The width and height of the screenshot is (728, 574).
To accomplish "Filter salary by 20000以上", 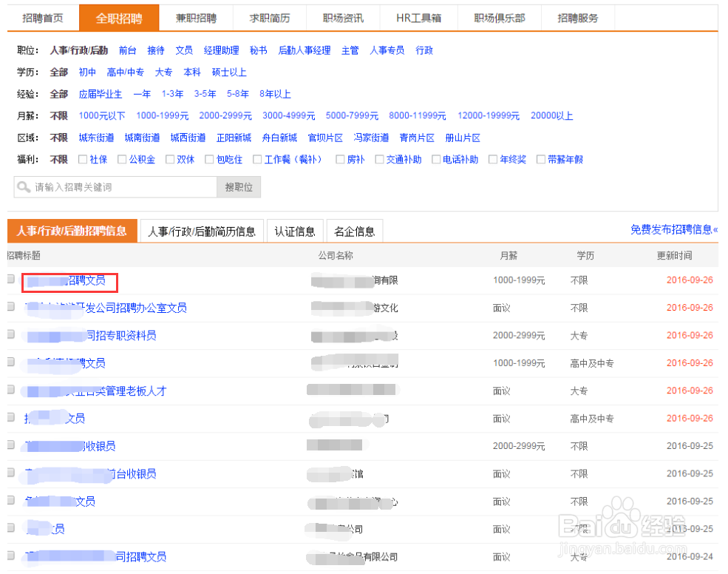I will click(x=551, y=115).
